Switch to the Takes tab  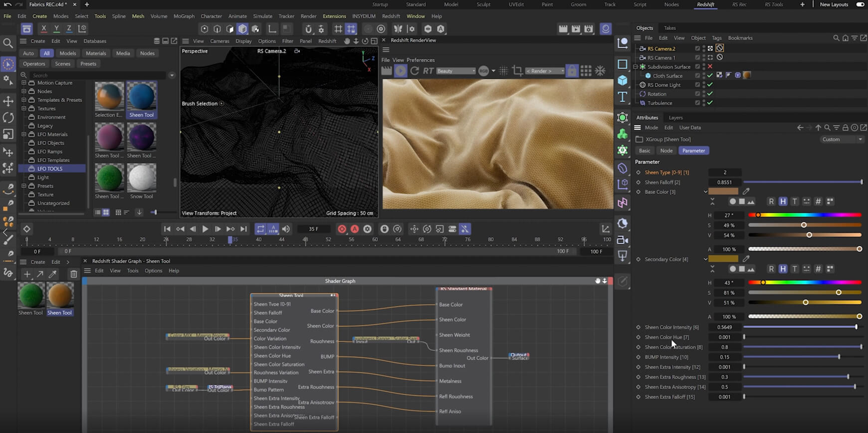pos(670,28)
